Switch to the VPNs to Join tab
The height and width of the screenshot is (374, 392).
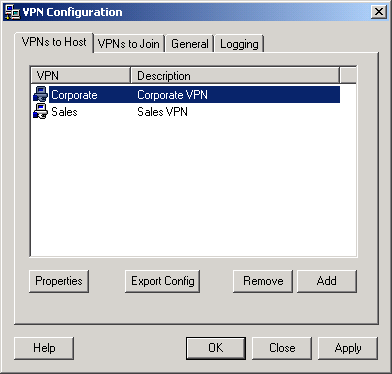[129, 44]
